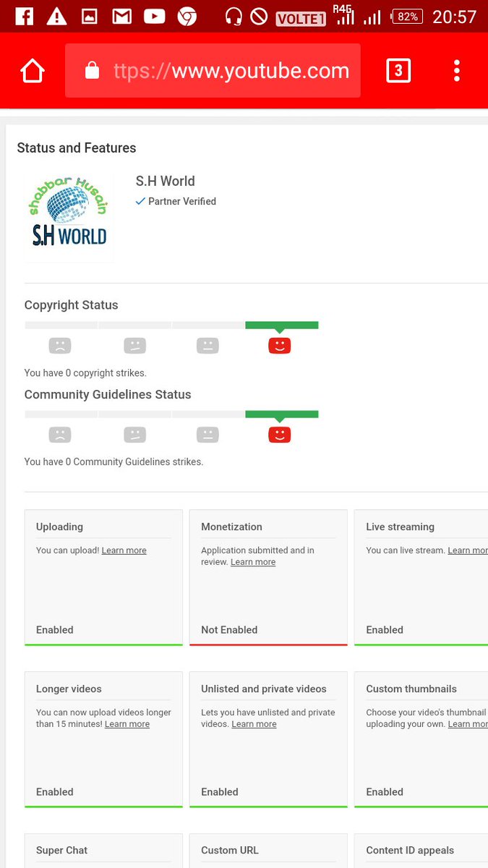Open the tab switcher showing 3 tabs
Screen dimensions: 488x868
click(x=398, y=71)
